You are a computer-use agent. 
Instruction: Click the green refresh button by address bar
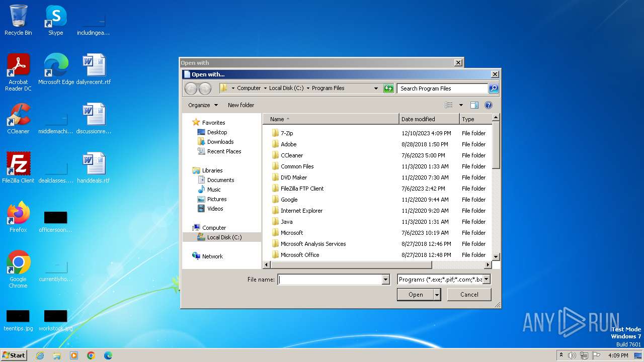coord(388,88)
